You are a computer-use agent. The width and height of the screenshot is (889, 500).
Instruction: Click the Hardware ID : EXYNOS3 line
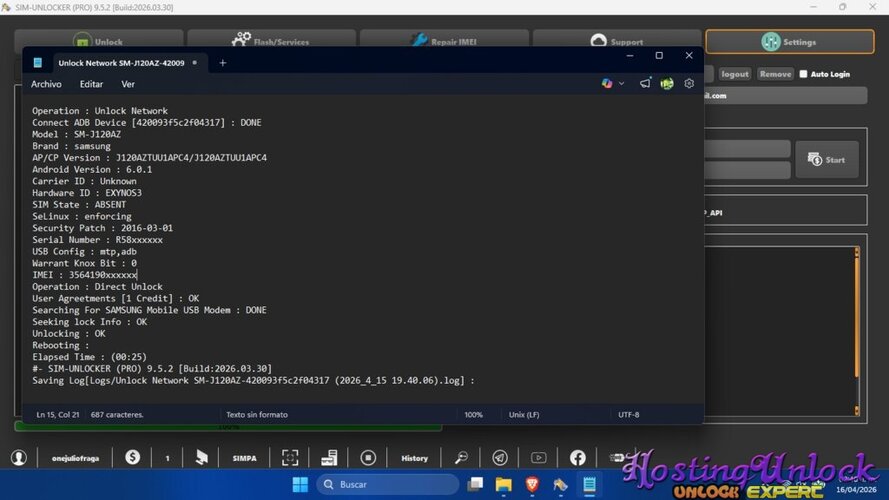(87, 193)
